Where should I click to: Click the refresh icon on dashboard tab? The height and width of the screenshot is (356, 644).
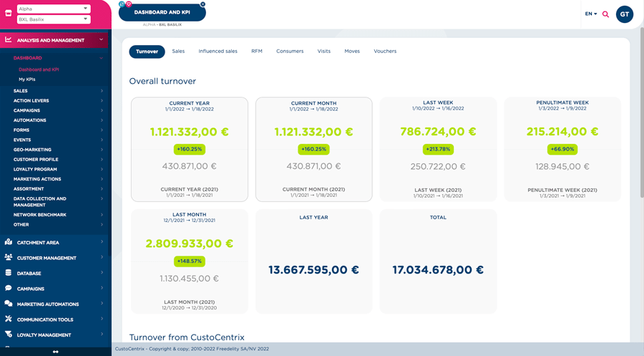point(122,4)
